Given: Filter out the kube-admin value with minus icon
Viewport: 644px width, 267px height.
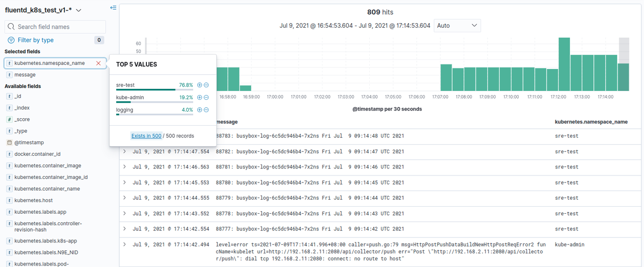Looking at the screenshot, I should coord(206,98).
